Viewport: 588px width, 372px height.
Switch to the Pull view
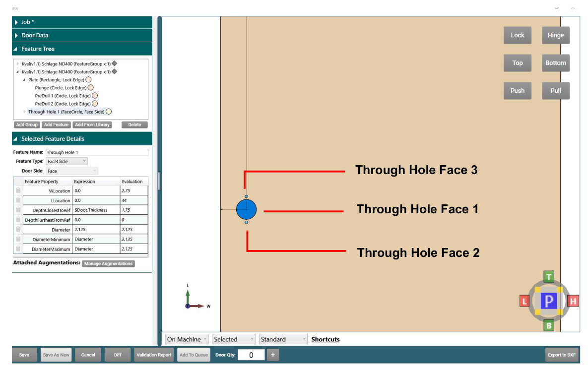556,91
